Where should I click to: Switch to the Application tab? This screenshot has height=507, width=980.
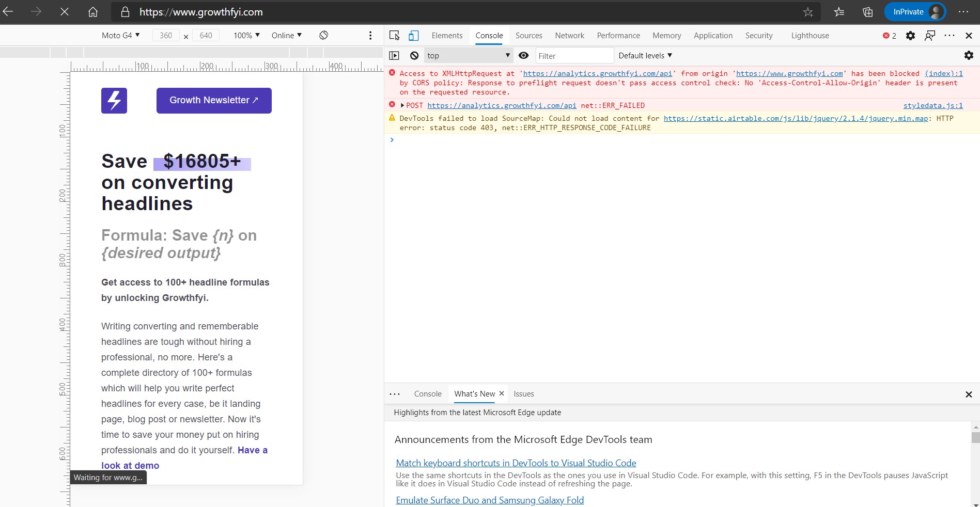[x=713, y=36]
